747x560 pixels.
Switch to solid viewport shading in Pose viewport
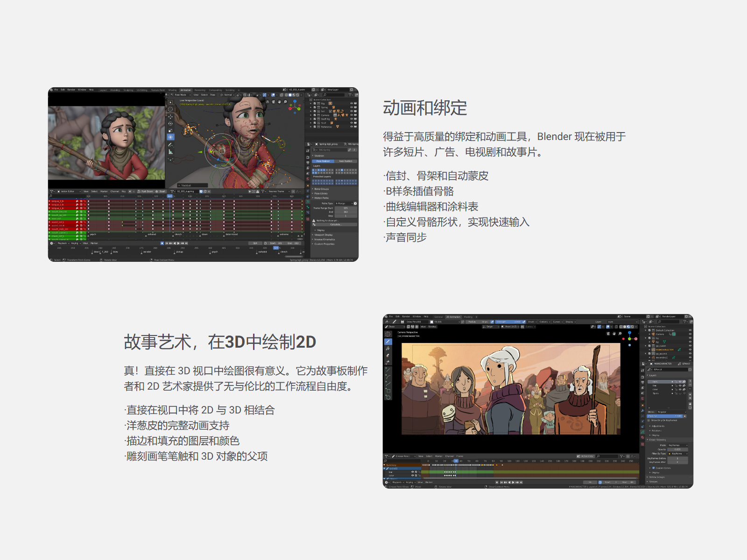coord(290,95)
